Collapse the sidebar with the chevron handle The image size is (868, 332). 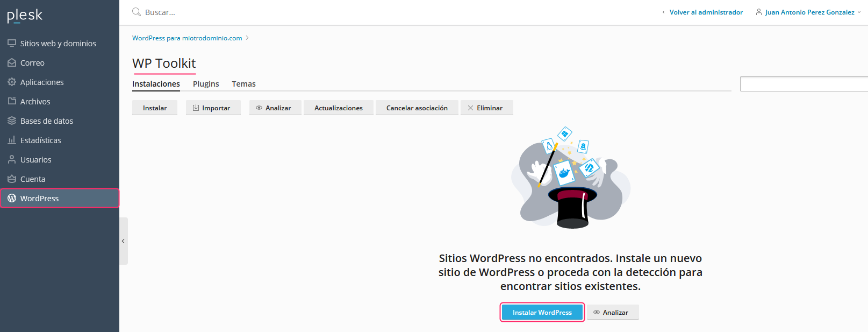pyautogui.click(x=124, y=241)
